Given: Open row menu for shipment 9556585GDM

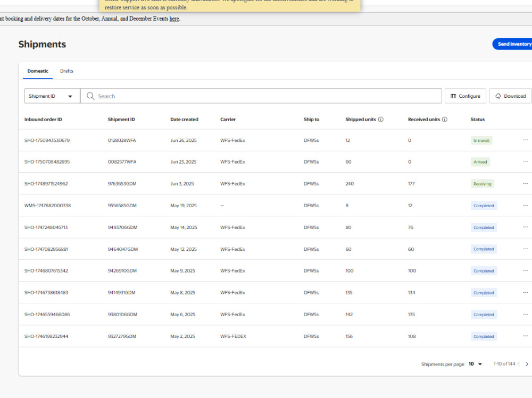Looking at the screenshot, I should coord(525,206).
